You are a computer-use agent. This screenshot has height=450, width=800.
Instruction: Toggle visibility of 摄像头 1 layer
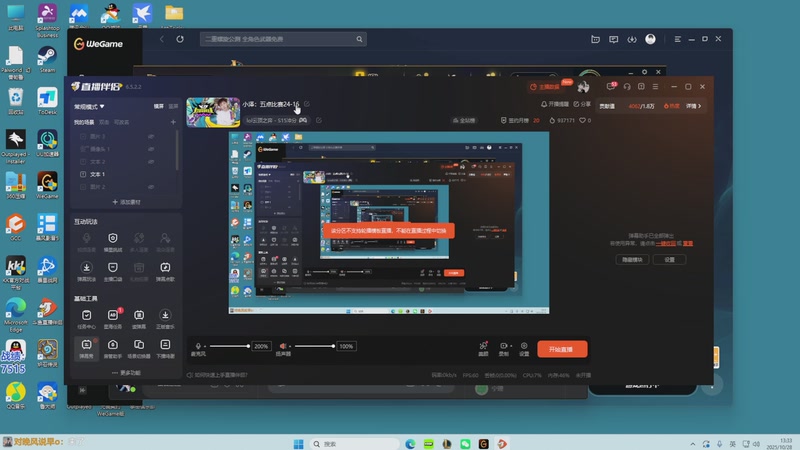[151, 149]
